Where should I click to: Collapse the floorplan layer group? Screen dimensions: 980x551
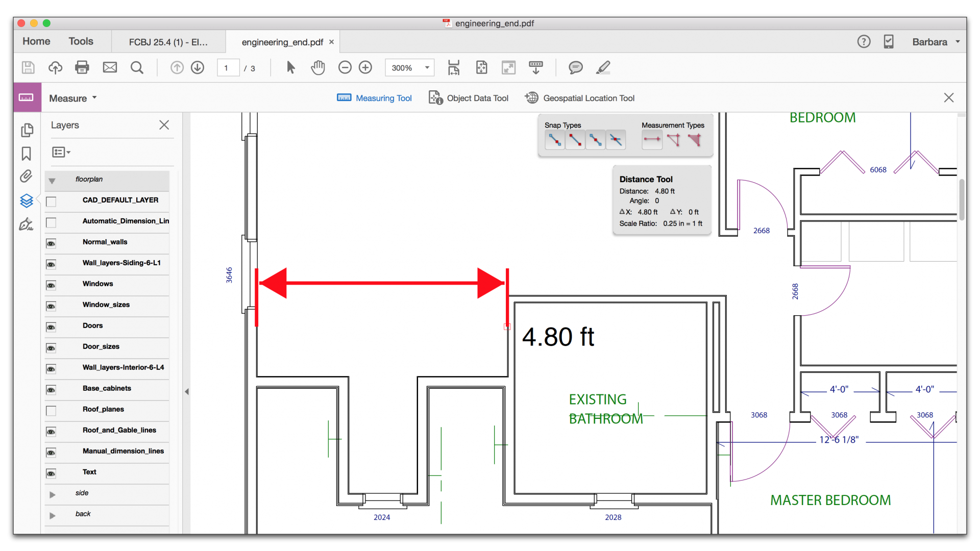[x=53, y=181]
